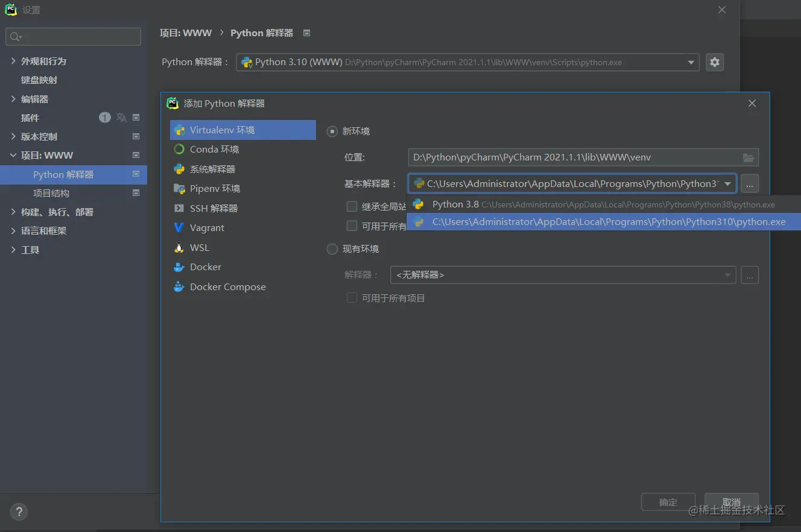Click 项目: WWW breadcrumb link
The height and width of the screenshot is (532, 801).
click(186, 33)
